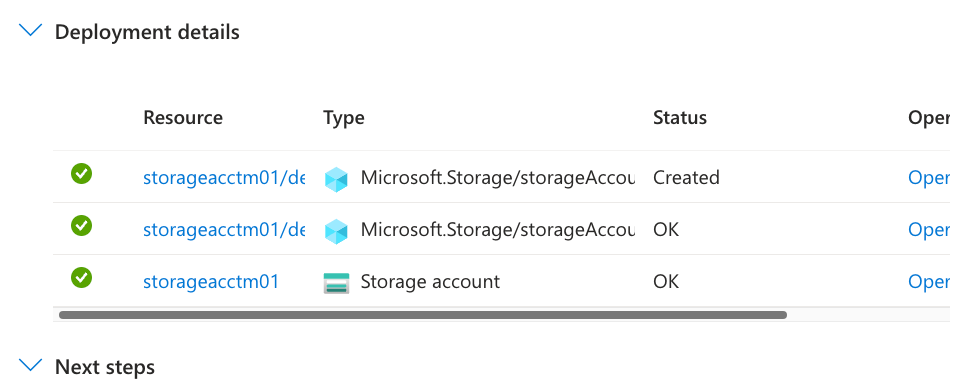
Task: Click green checkmark beside the storageacctm01 Storage account row
Action: (x=81, y=278)
